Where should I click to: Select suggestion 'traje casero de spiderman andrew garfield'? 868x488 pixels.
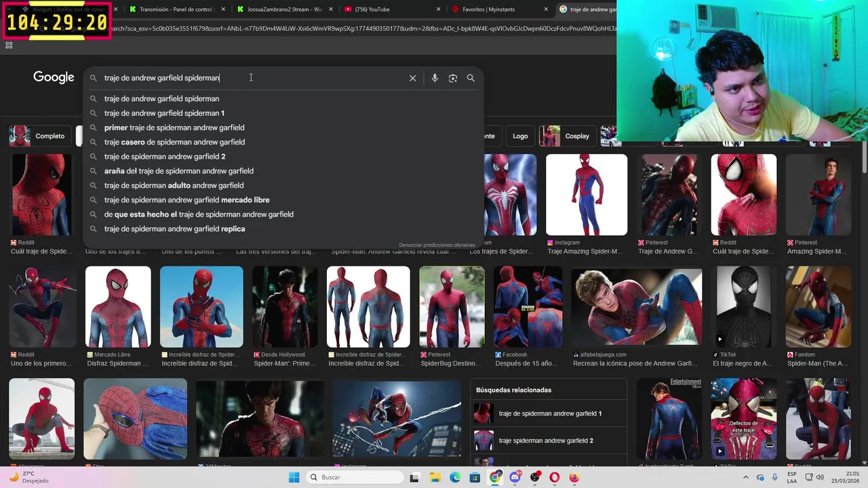pos(283,142)
